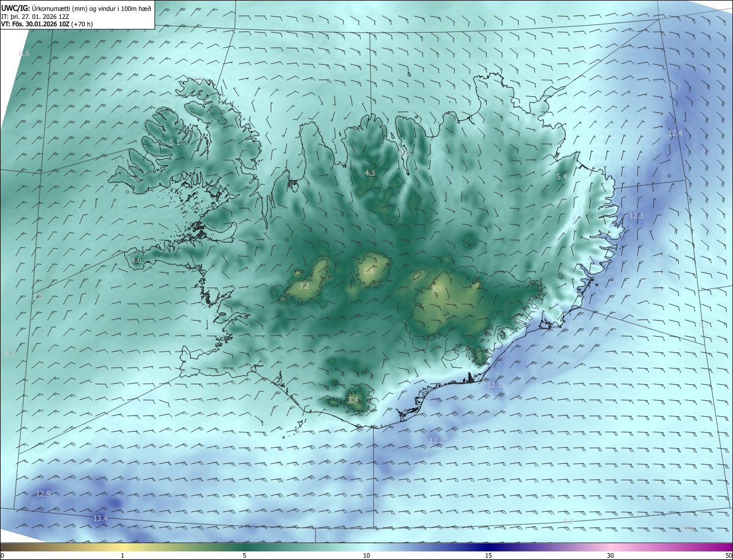Screen dimensions: 733x560
Task: Click the color scale tick label 10
Action: 366,555
